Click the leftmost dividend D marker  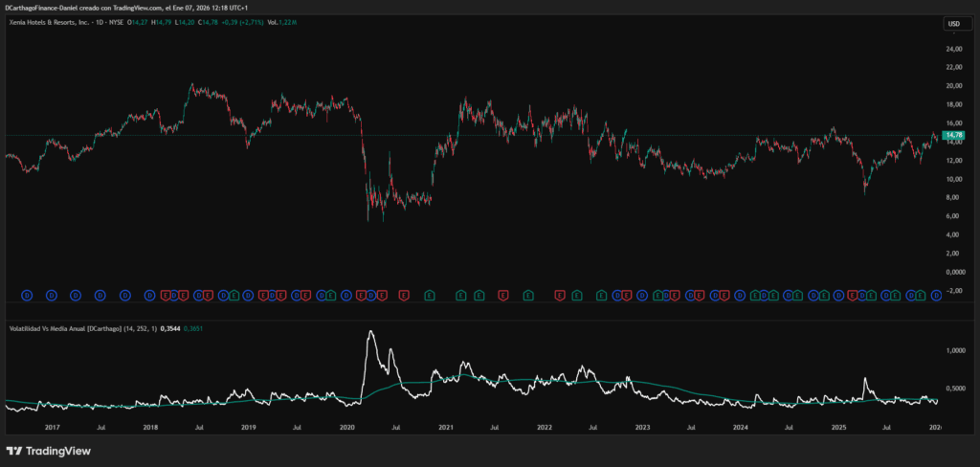[x=26, y=295]
